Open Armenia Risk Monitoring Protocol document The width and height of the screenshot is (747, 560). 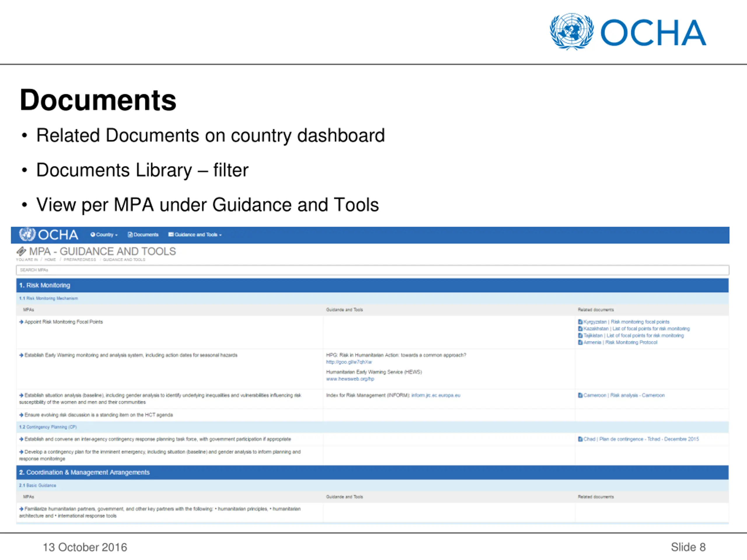[620, 342]
